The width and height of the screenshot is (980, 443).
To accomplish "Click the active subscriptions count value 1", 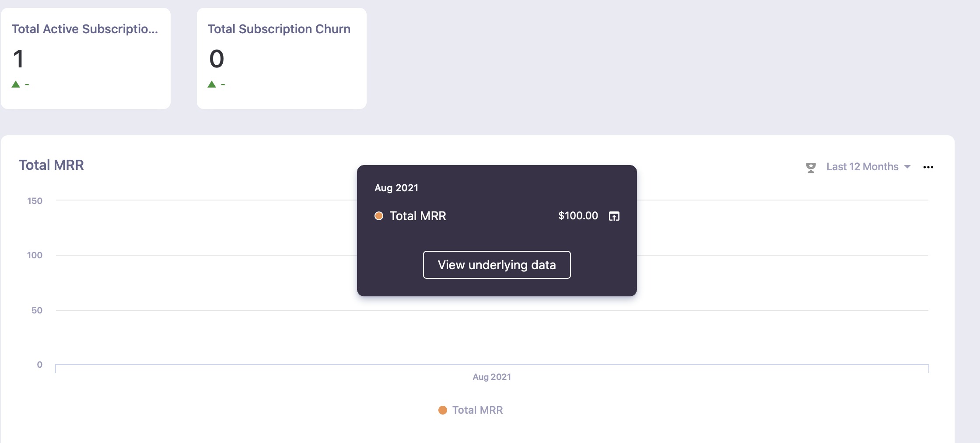I will coord(18,59).
